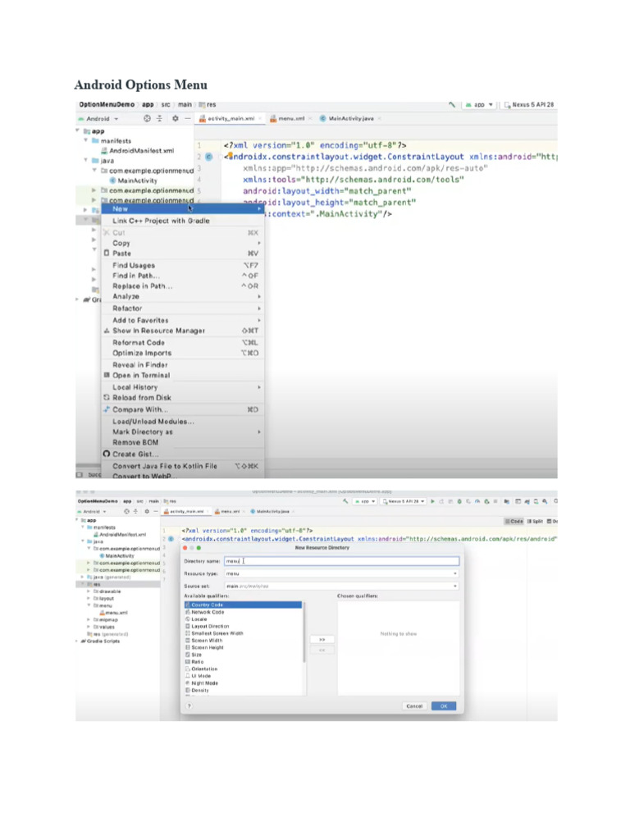Screen dimensions: 630x840
Task: Choose Optimize Imports from the context menu
Action: 183,353
